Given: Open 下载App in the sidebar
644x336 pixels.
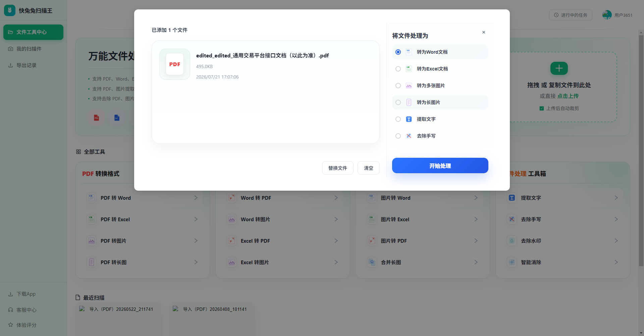Looking at the screenshot, I should point(33,294).
